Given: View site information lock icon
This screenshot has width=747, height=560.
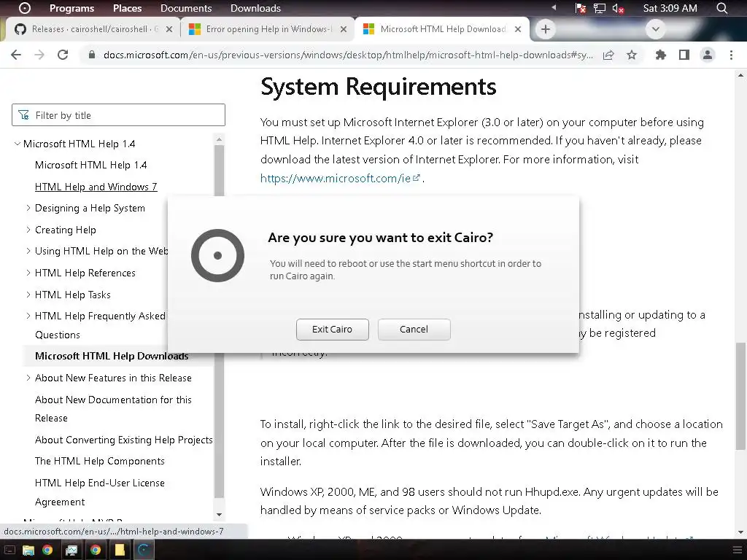Looking at the screenshot, I should tap(91, 55).
